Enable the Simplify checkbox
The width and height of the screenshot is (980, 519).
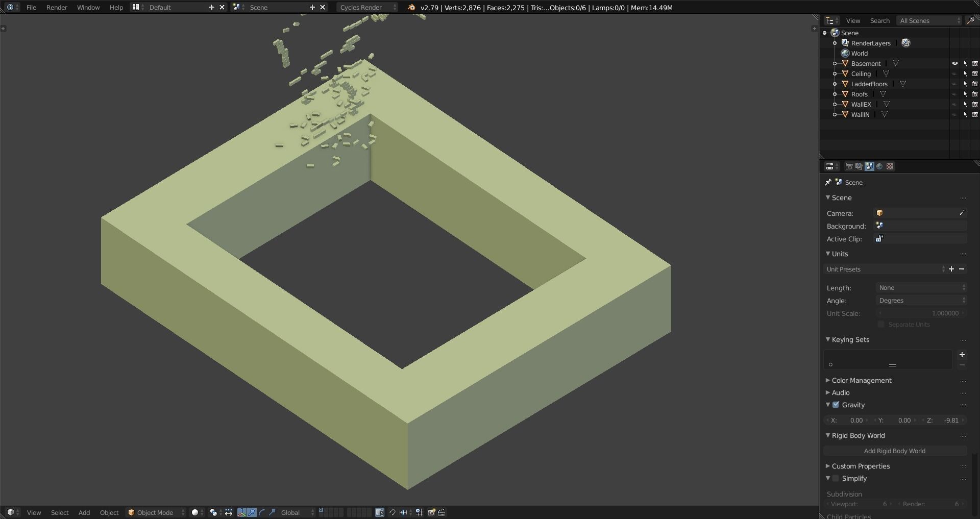coord(836,478)
